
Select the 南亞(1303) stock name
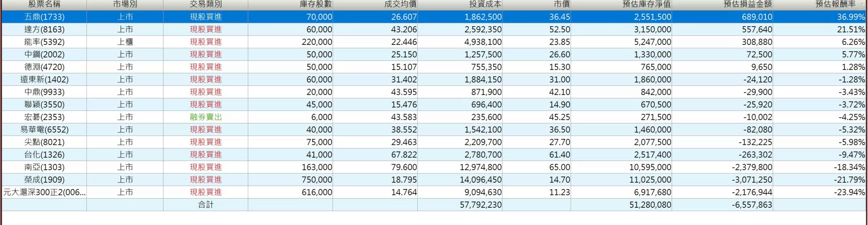tap(44, 167)
